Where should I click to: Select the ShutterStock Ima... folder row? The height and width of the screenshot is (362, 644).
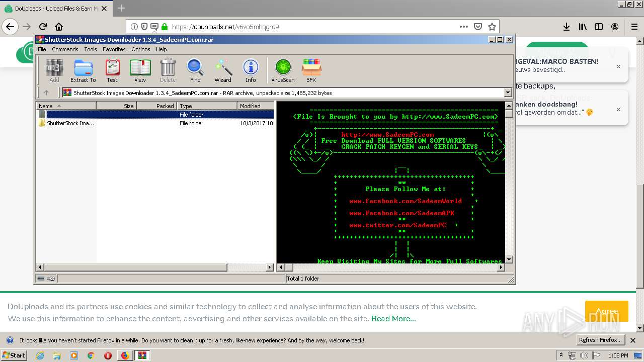[x=155, y=123]
